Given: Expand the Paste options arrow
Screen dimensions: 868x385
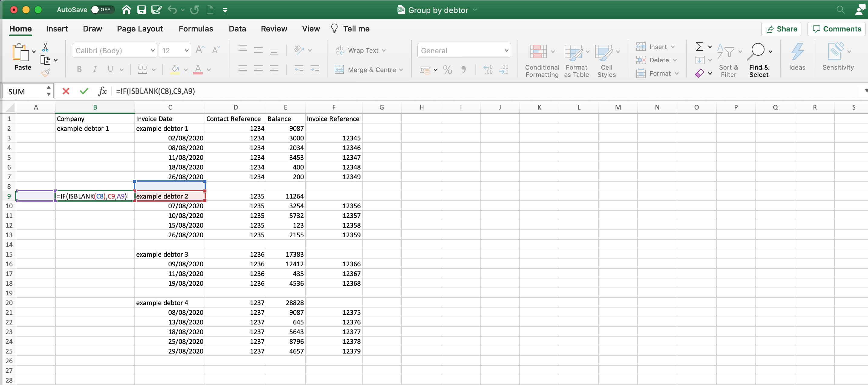Looking at the screenshot, I should 34,51.
